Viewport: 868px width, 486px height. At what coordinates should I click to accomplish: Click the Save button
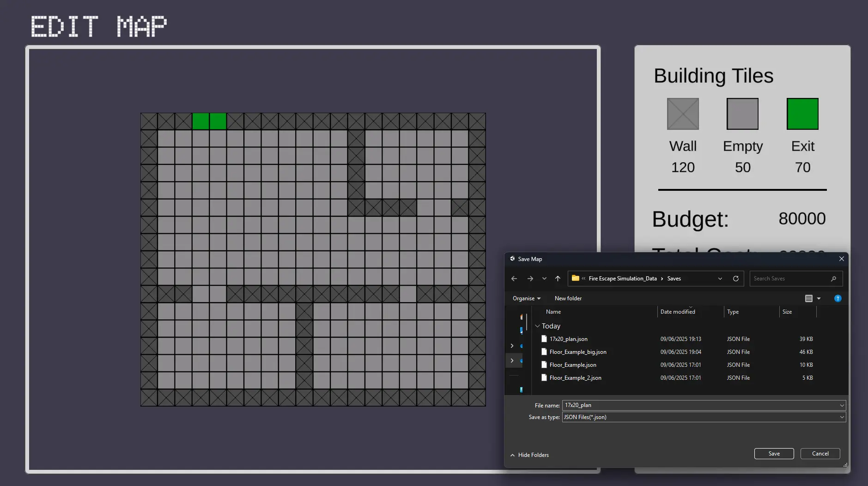(774, 454)
